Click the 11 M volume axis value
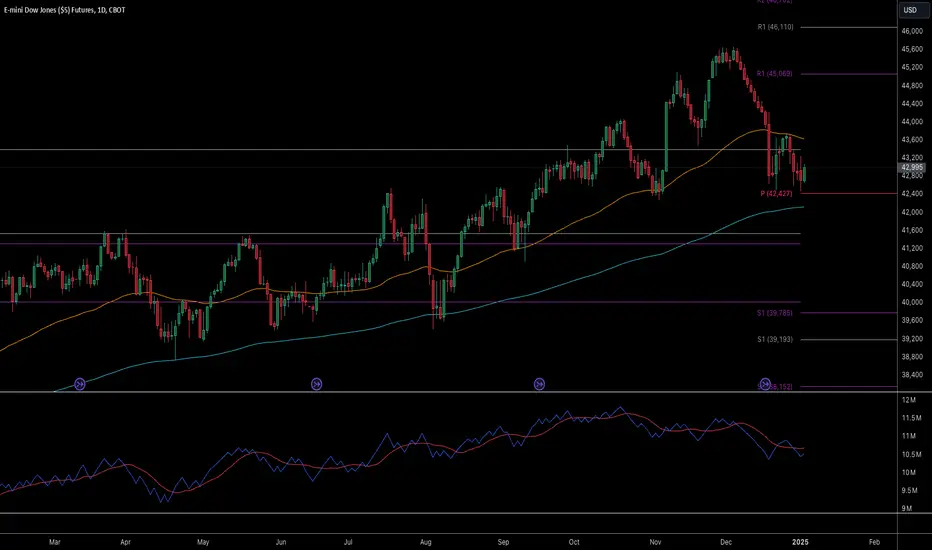 [909, 436]
